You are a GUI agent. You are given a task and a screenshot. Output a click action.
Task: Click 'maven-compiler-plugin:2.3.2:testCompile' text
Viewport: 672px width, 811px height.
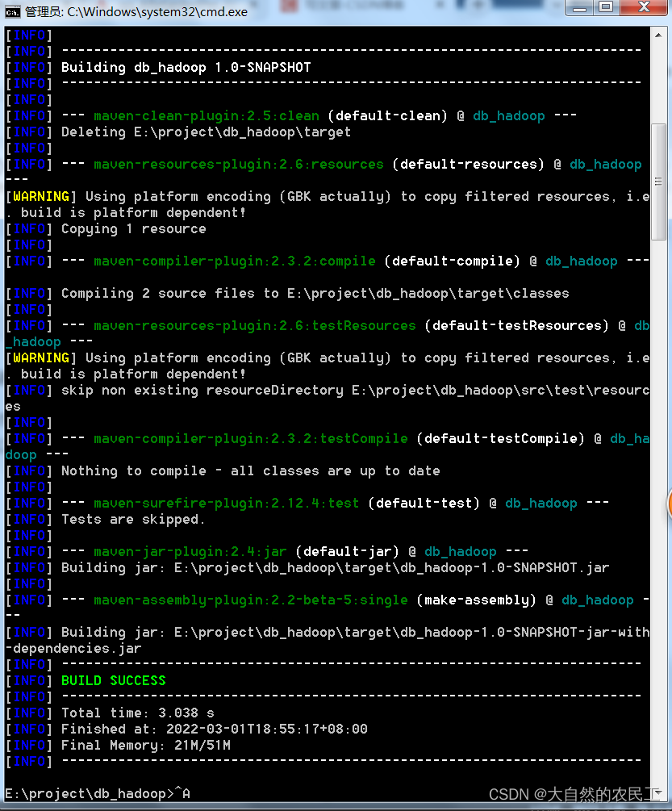[x=251, y=439]
